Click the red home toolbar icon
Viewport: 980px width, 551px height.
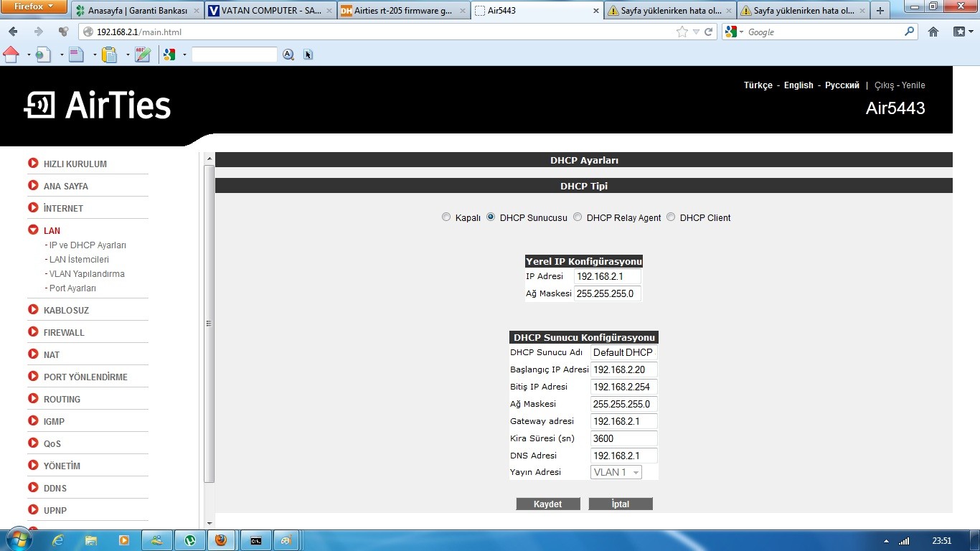coord(11,55)
